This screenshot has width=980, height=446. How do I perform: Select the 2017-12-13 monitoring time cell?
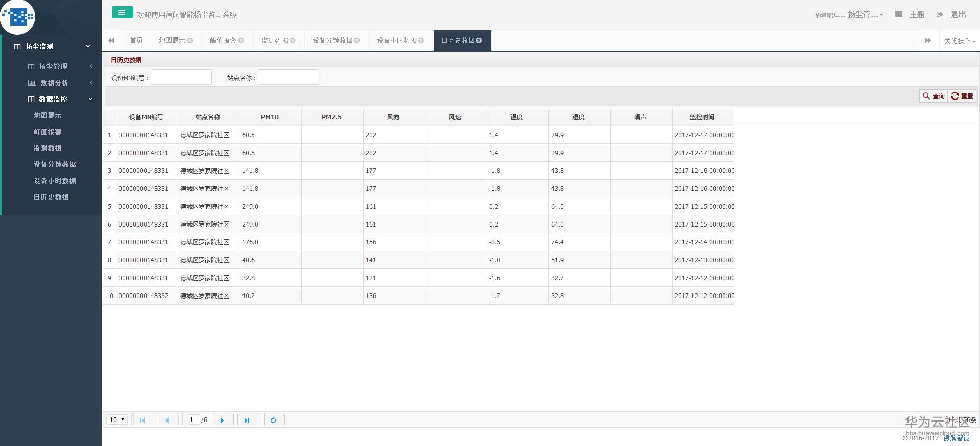tap(703, 260)
